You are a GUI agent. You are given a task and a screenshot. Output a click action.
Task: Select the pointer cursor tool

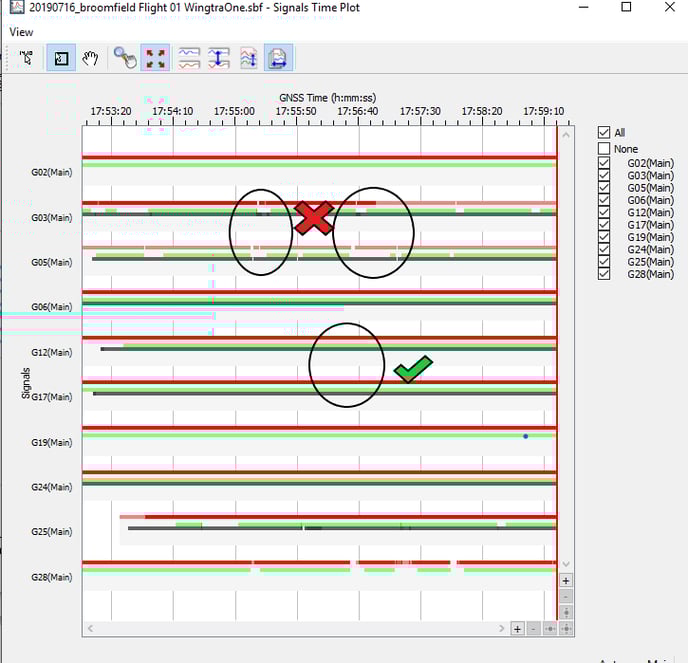pos(26,59)
